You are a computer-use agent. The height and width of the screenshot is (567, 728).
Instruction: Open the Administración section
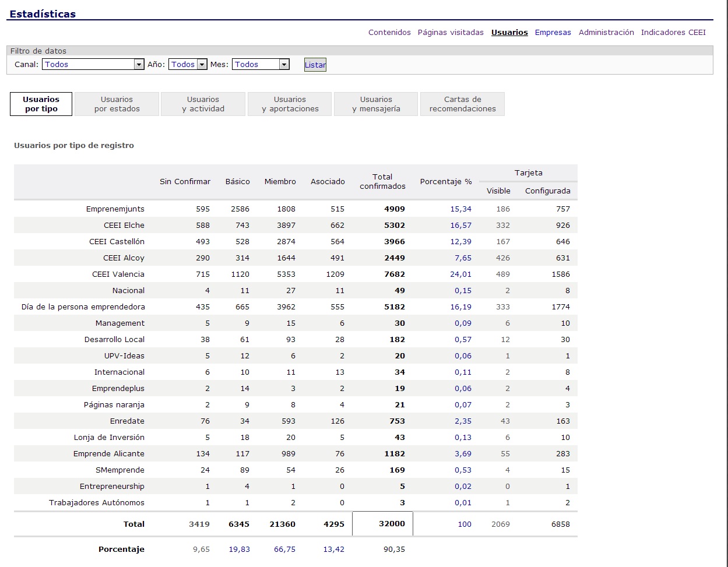click(x=606, y=33)
